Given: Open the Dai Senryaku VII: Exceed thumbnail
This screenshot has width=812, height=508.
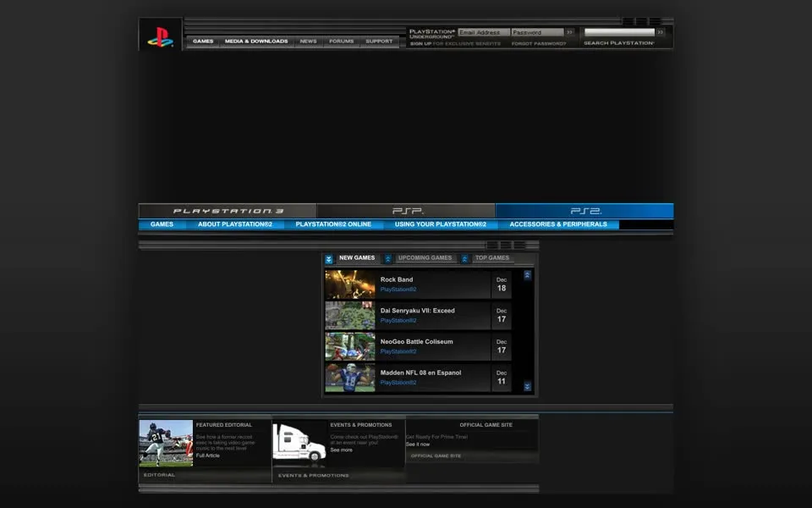Looking at the screenshot, I should tap(350, 316).
